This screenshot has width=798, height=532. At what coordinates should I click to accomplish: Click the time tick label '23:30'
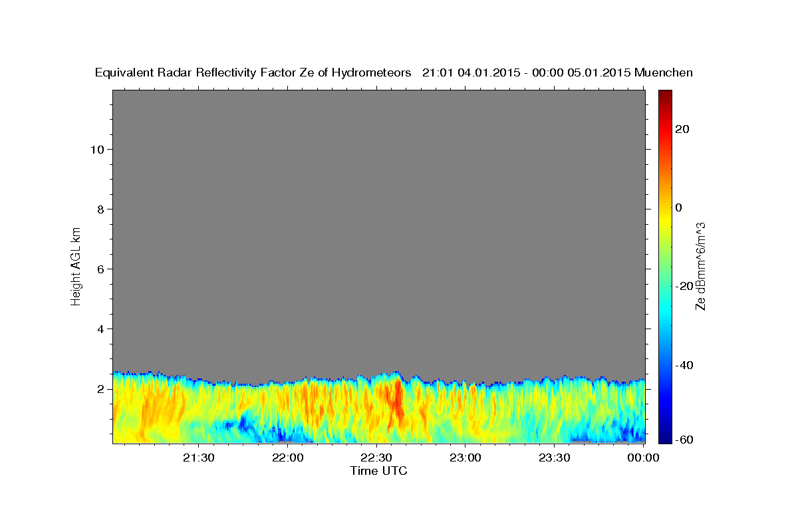tap(553, 458)
